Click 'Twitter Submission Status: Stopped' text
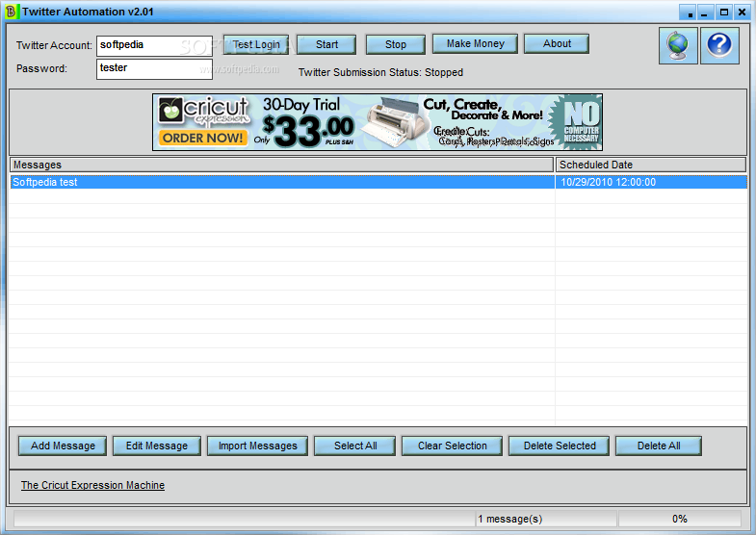This screenshot has height=535, width=756. 380,72
